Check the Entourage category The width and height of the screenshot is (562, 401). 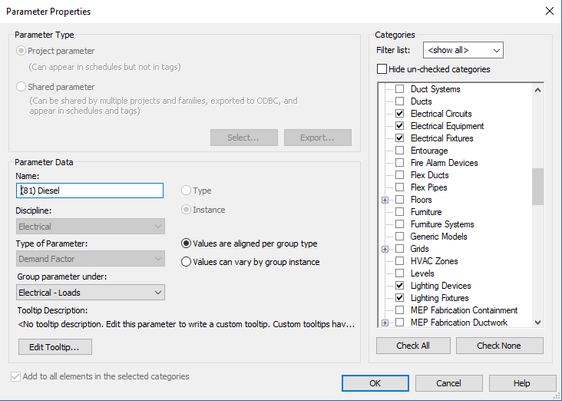pyautogui.click(x=399, y=151)
